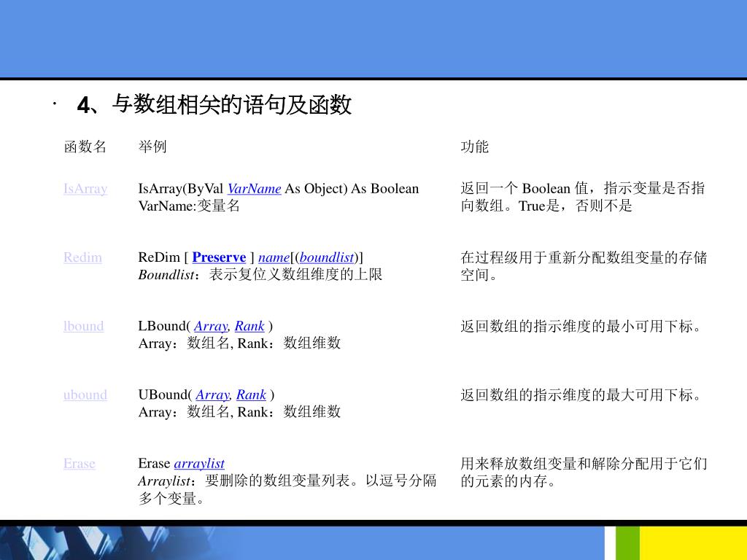Click the Array link in LBound syntax
The image size is (747, 560).
point(211,326)
